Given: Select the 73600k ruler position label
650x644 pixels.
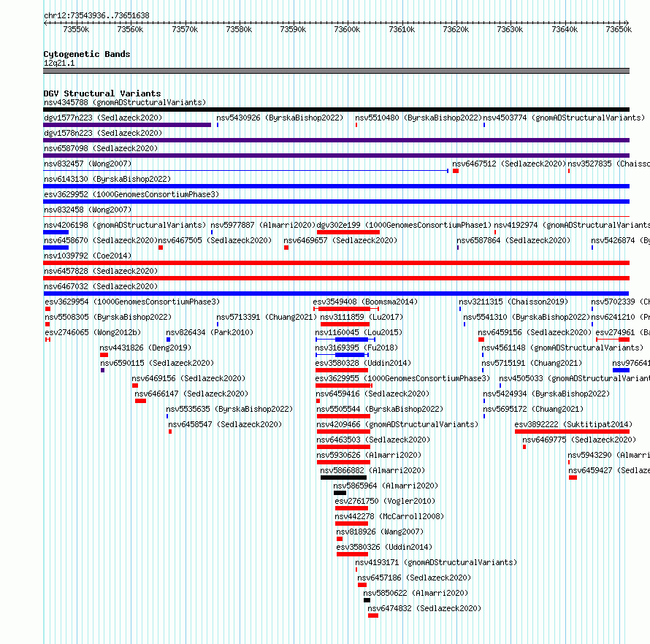Looking at the screenshot, I should pyautogui.click(x=347, y=29).
